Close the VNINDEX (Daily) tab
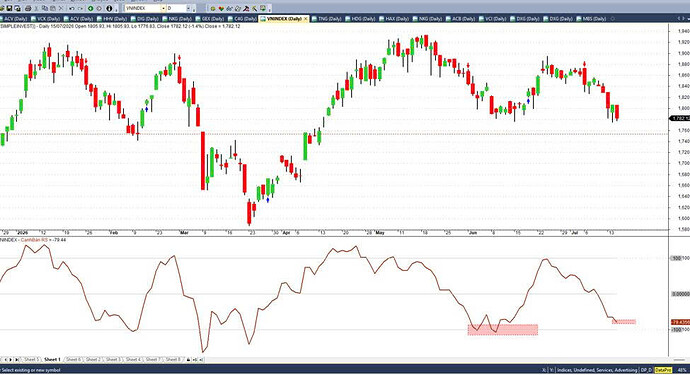The image size is (690, 375). 306,18
